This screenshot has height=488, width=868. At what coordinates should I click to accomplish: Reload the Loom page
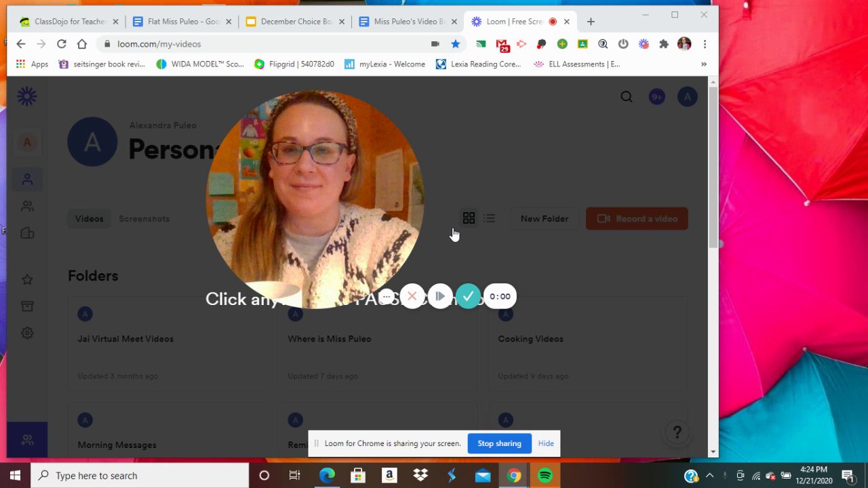click(62, 44)
